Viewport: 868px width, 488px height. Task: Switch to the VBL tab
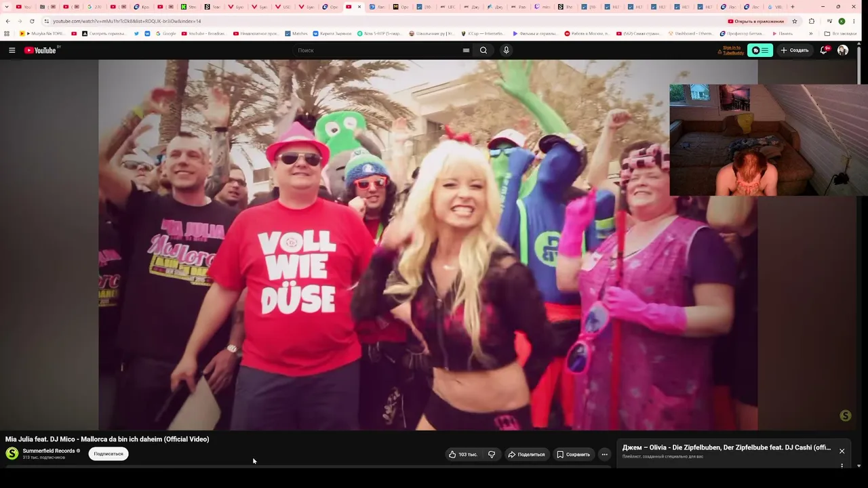pos(774,7)
